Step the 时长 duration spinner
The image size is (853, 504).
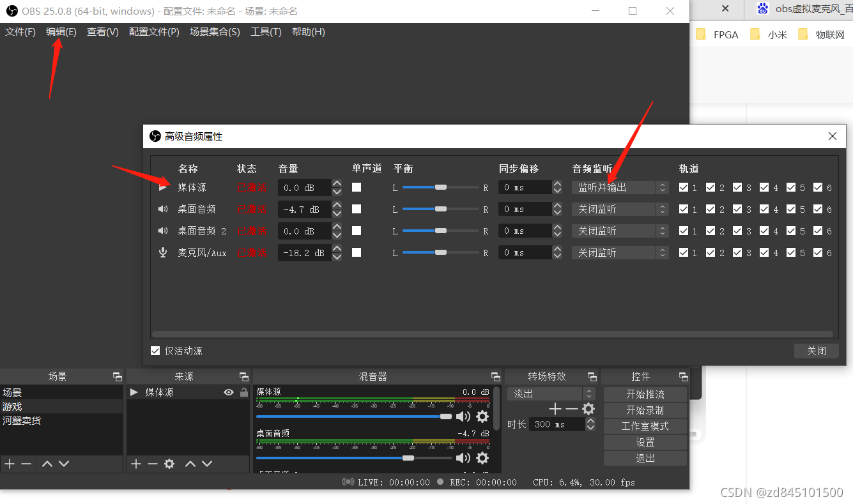(x=590, y=424)
